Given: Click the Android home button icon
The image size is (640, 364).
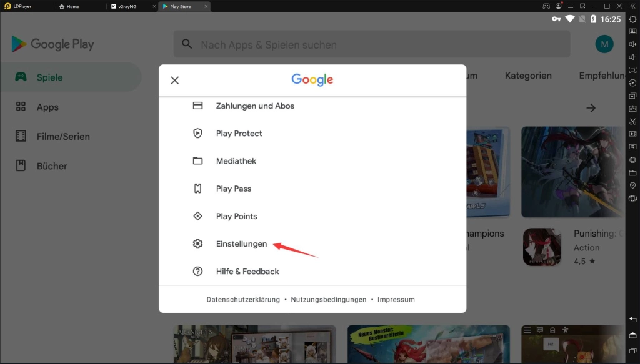Looking at the screenshot, I should [632, 335].
